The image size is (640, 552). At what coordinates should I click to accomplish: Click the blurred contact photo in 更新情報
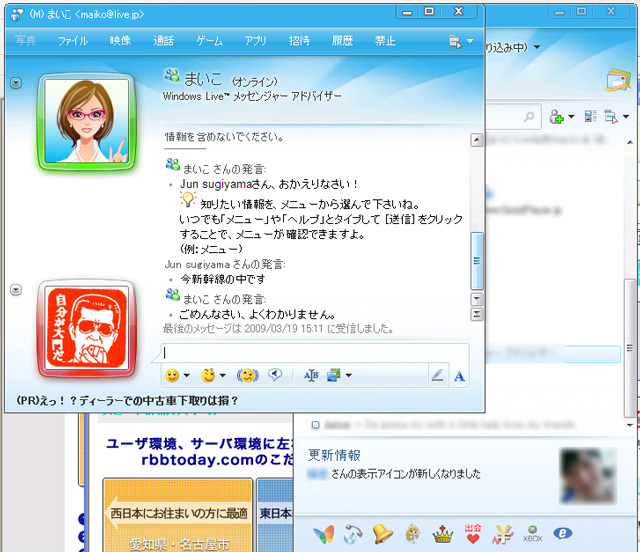(x=588, y=476)
